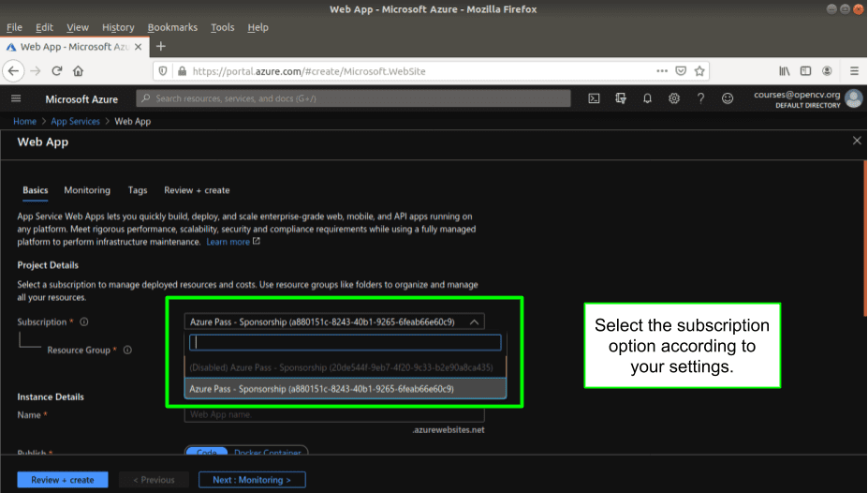This screenshot has width=868, height=493.
Task: Close the Web App browser tab
Action: pyautogui.click(x=139, y=47)
